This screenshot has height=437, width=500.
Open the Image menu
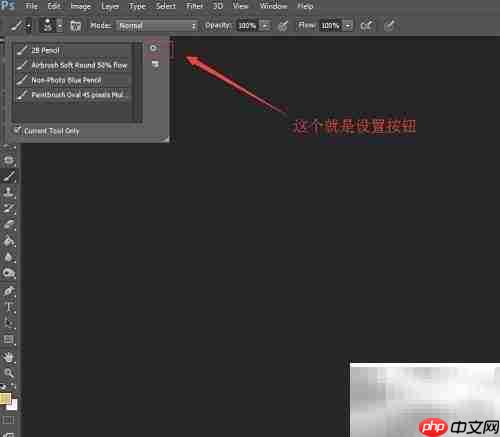coord(81,6)
